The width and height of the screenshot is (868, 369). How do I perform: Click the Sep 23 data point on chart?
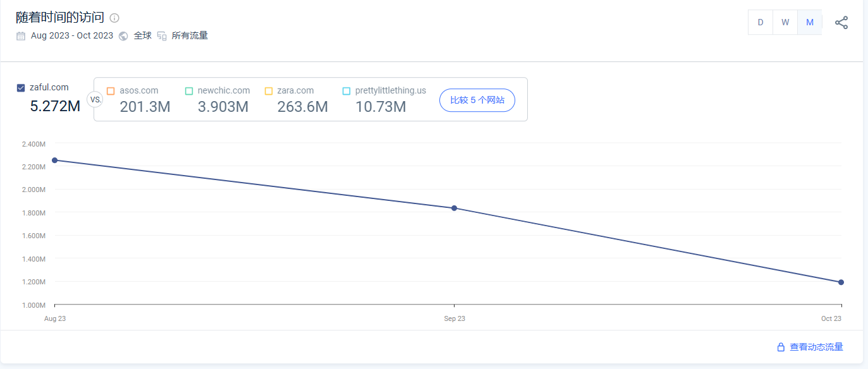tap(454, 208)
